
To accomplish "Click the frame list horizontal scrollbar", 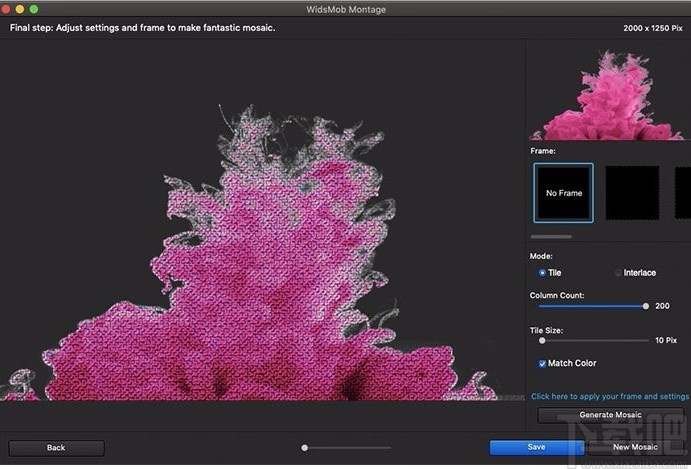I will pos(551,237).
